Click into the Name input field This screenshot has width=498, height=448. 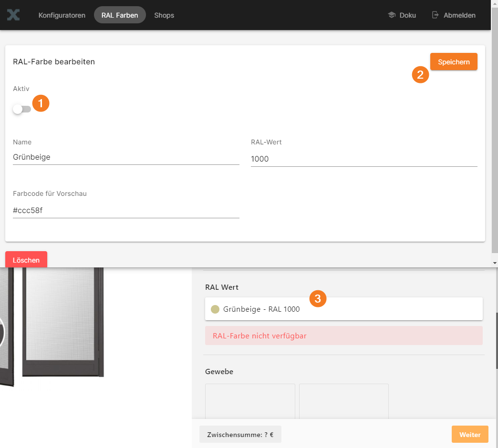[126, 157]
